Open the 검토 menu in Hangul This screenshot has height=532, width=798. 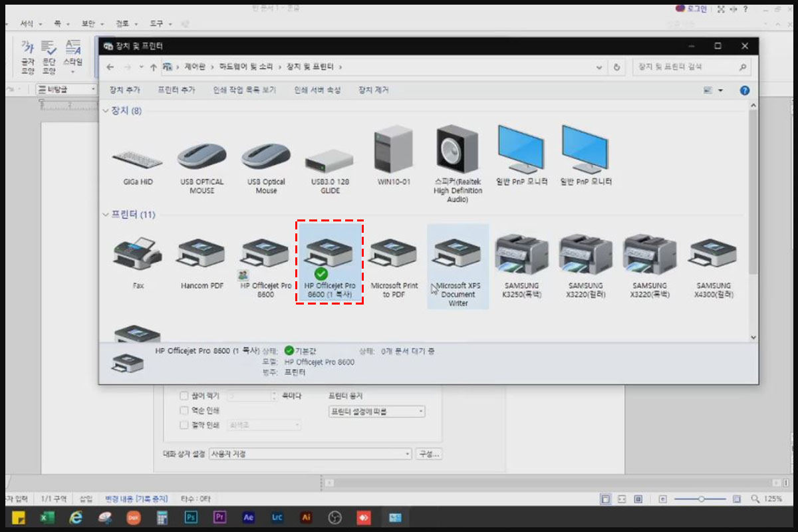122,23
